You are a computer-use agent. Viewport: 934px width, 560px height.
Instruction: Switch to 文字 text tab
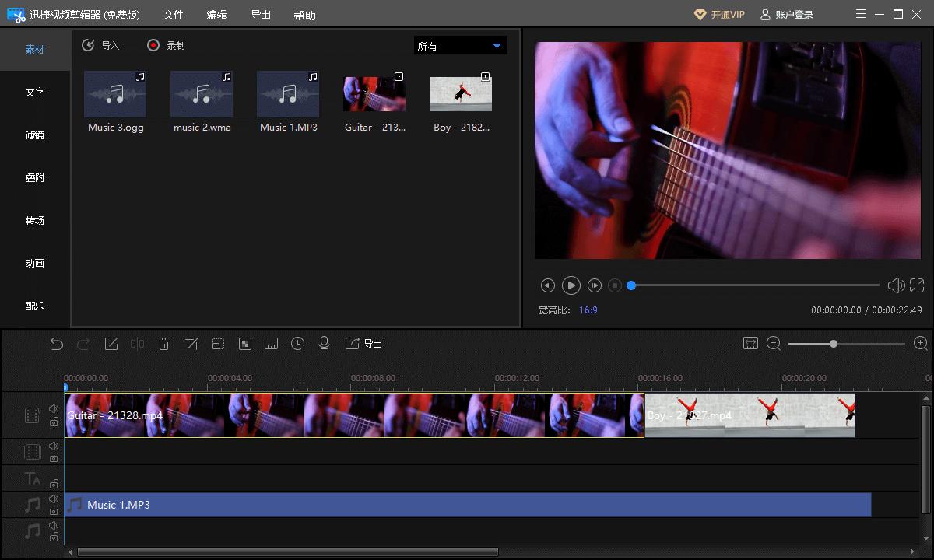[35, 93]
